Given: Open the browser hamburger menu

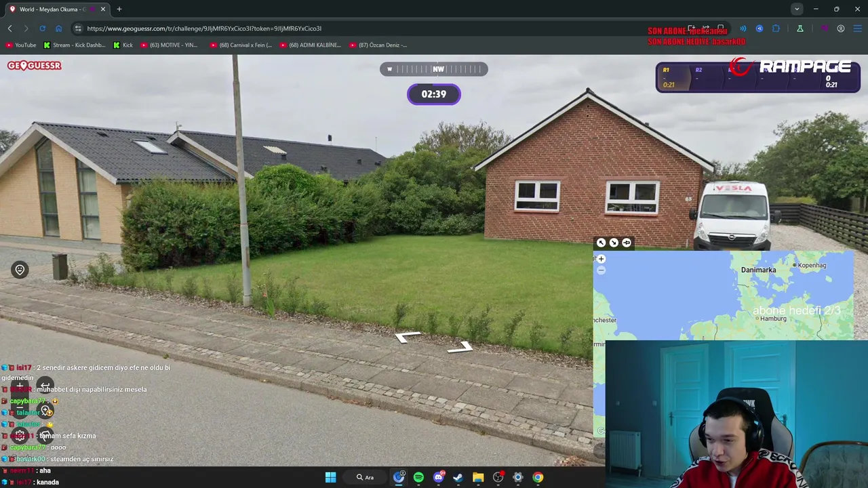Looking at the screenshot, I should tap(857, 28).
